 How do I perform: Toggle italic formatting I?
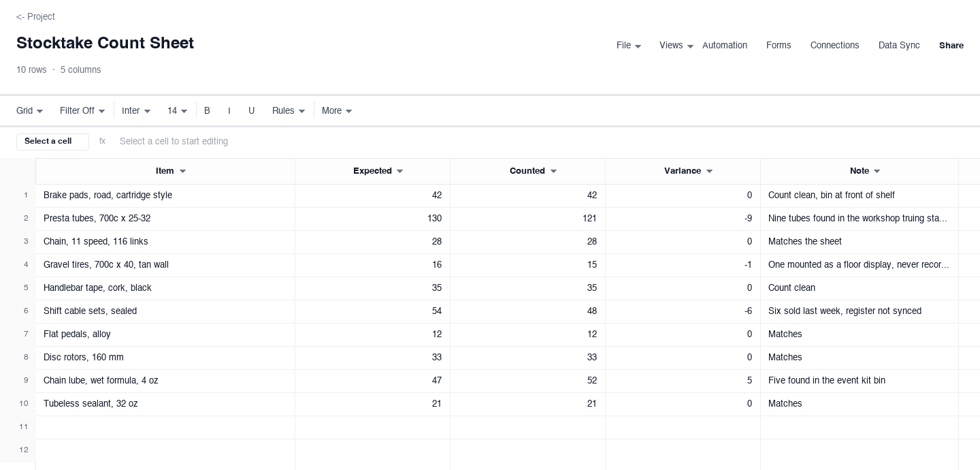[x=229, y=111]
